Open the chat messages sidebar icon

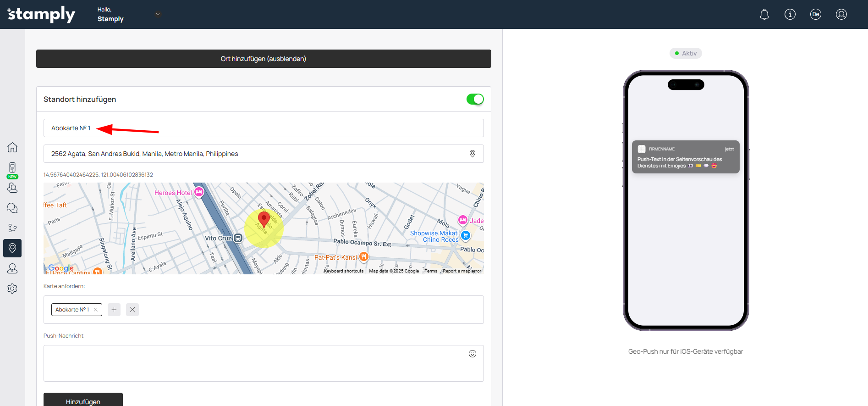tap(12, 208)
